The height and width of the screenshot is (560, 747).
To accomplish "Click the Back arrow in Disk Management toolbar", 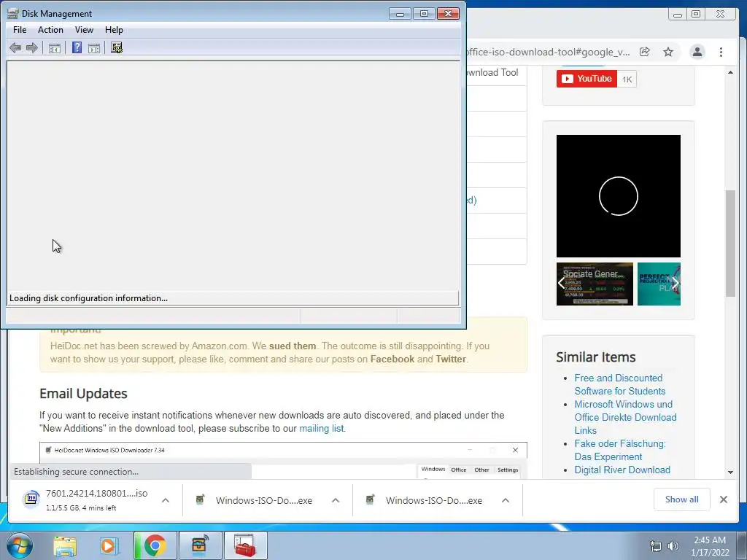I will point(15,47).
